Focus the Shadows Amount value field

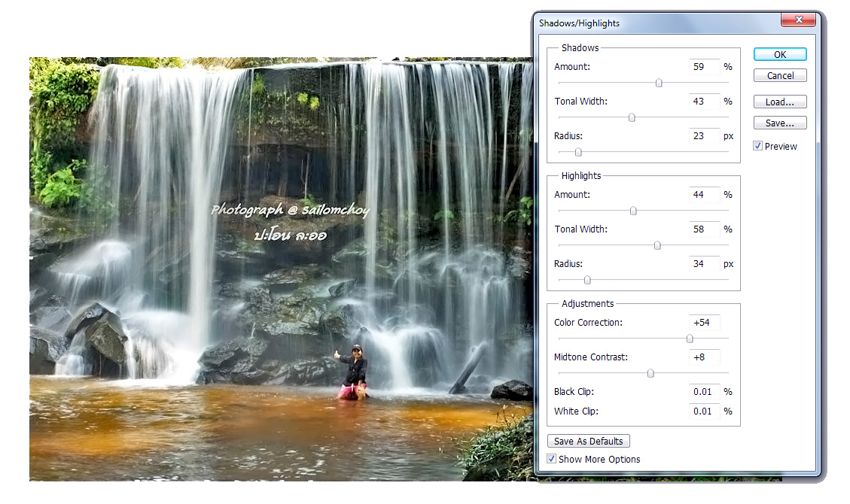[x=704, y=67]
